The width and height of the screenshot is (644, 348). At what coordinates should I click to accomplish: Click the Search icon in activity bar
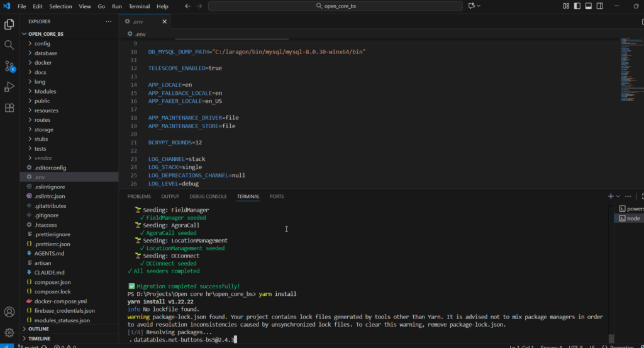click(9, 45)
